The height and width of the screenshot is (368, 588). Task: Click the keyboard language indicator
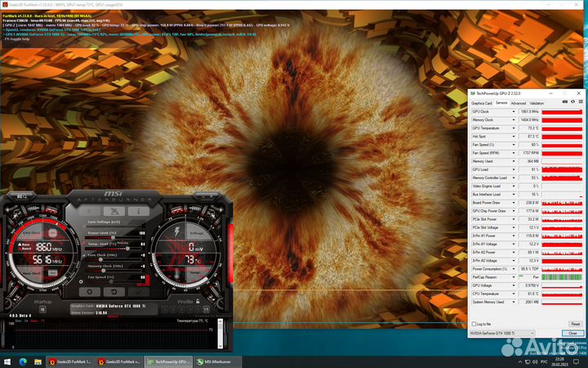pos(545,362)
